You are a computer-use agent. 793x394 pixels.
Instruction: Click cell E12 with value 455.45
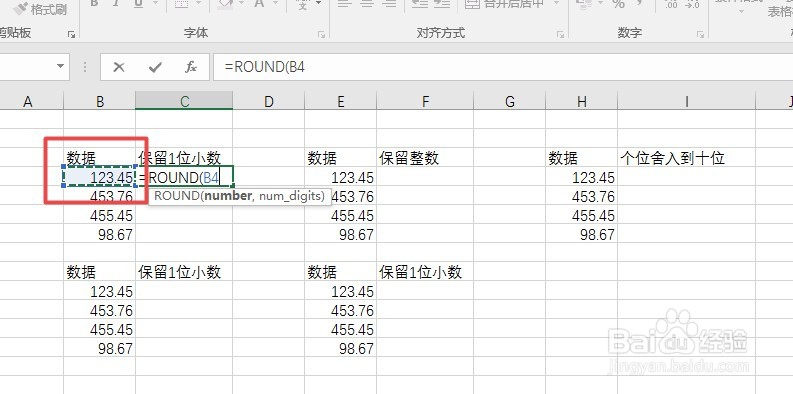tap(340, 329)
